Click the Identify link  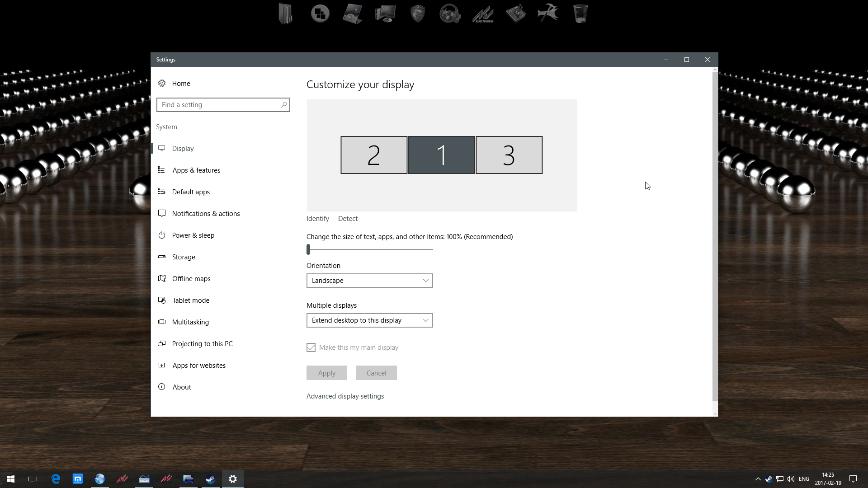317,218
